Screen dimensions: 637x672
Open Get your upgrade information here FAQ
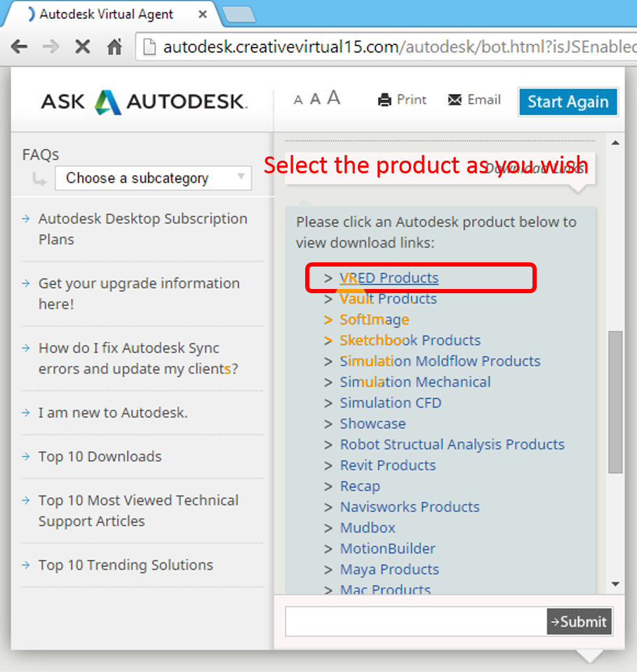(x=139, y=294)
